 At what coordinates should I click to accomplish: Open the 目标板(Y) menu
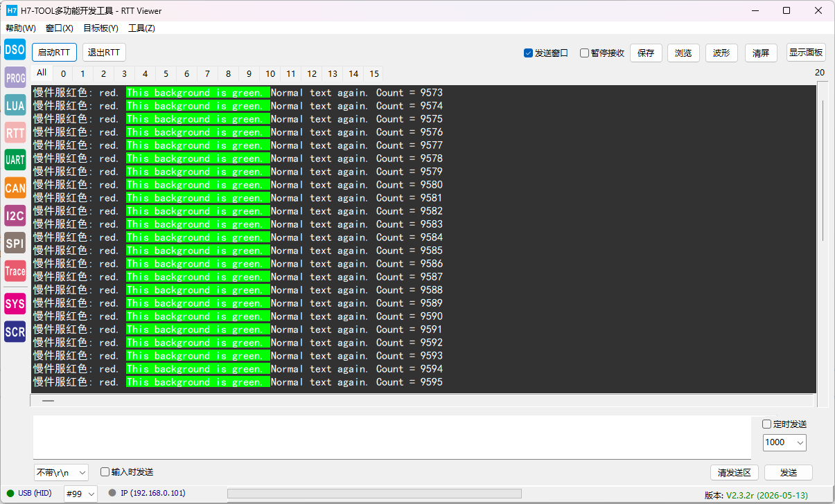(x=100, y=28)
